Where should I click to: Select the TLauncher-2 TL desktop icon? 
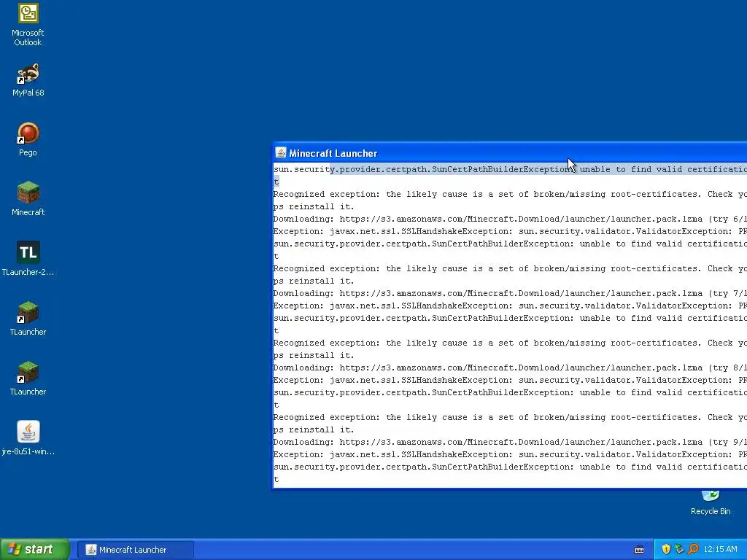pos(28,259)
